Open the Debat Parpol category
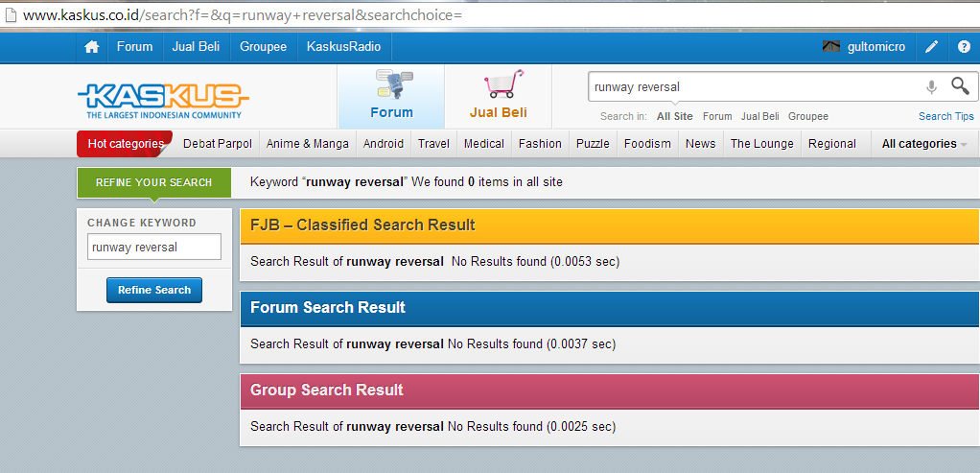This screenshot has height=473, width=980. coord(218,144)
